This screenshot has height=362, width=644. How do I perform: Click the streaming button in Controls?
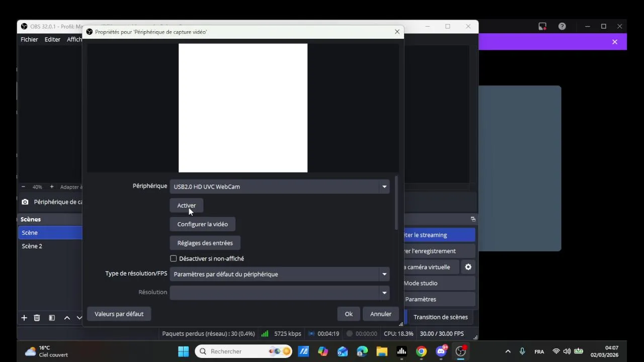tap(439, 235)
